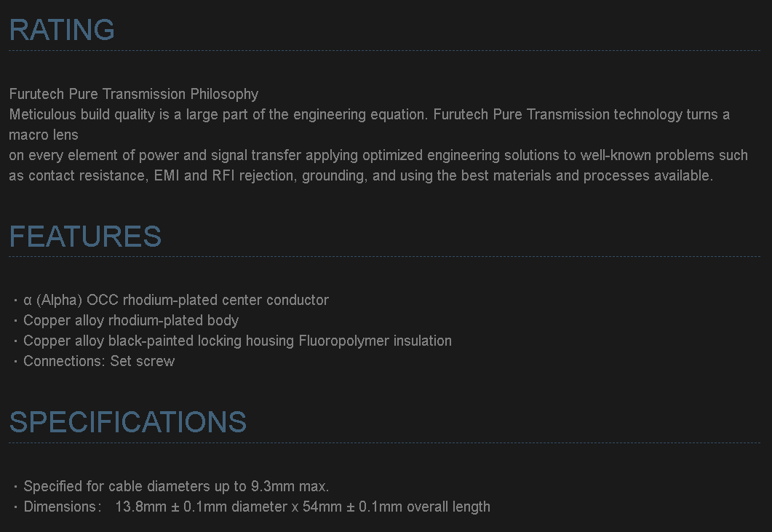Image resolution: width=772 pixels, height=532 pixels.
Task: Click the RATING section heading
Action: [x=62, y=30]
